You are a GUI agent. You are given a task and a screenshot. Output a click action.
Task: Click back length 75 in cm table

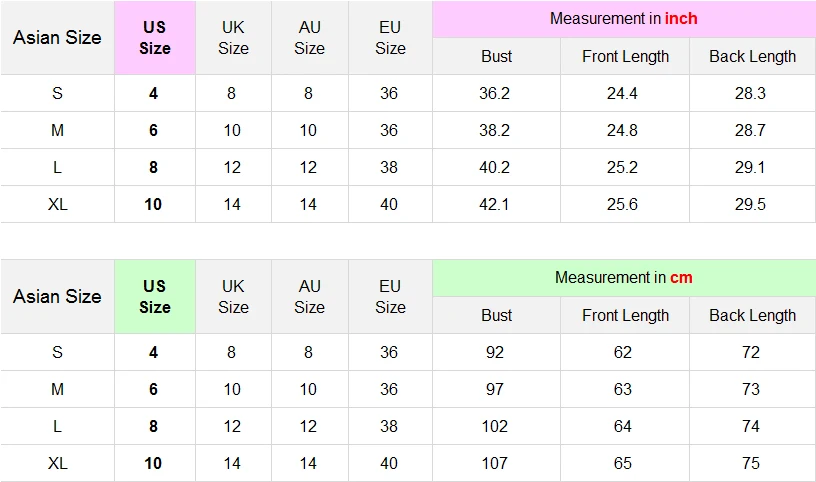coord(750,463)
